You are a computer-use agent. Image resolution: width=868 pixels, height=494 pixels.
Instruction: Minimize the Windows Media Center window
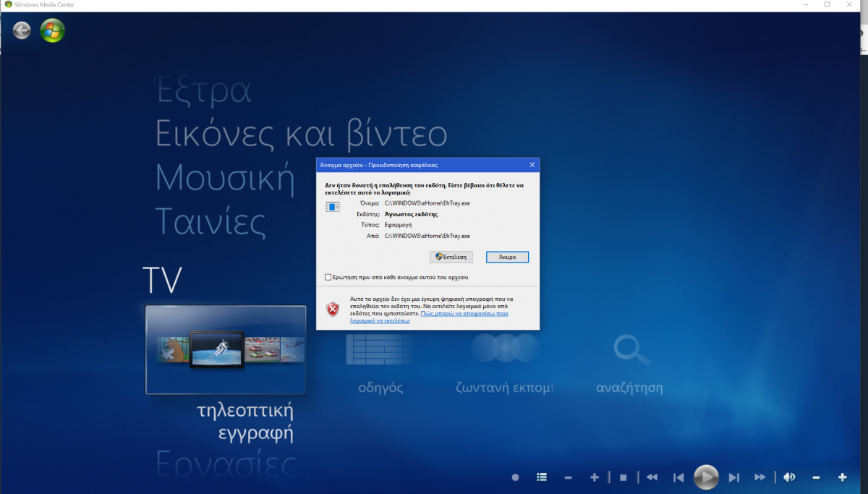(806, 5)
